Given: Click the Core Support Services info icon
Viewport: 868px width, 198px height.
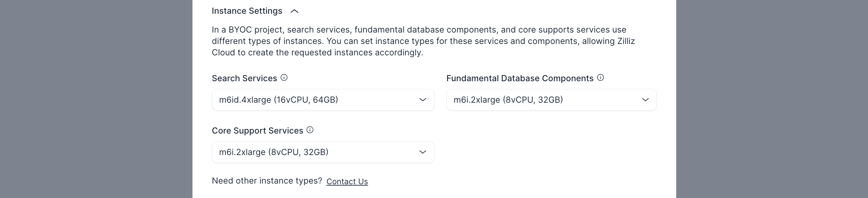Looking at the screenshot, I should (310, 130).
